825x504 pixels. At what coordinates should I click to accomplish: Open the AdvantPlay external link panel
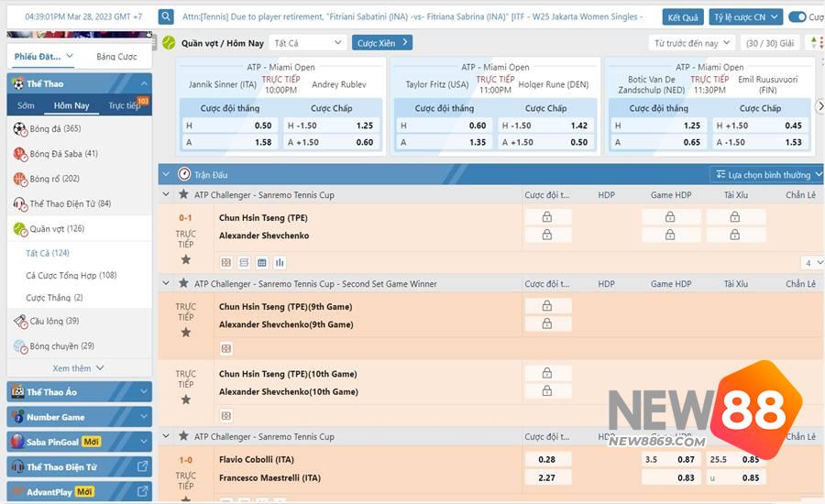tap(80, 491)
